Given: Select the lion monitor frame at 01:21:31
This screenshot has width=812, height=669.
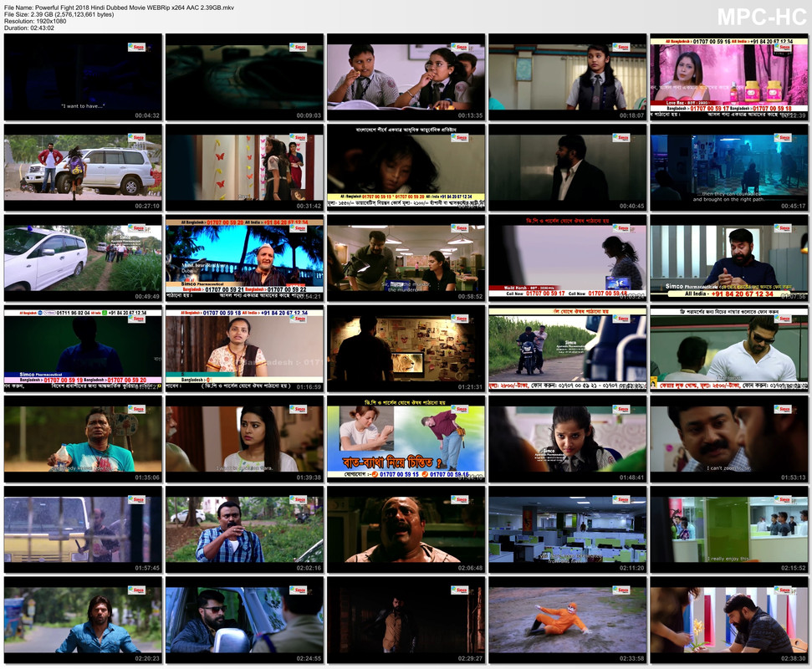Looking at the screenshot, I should (x=406, y=349).
